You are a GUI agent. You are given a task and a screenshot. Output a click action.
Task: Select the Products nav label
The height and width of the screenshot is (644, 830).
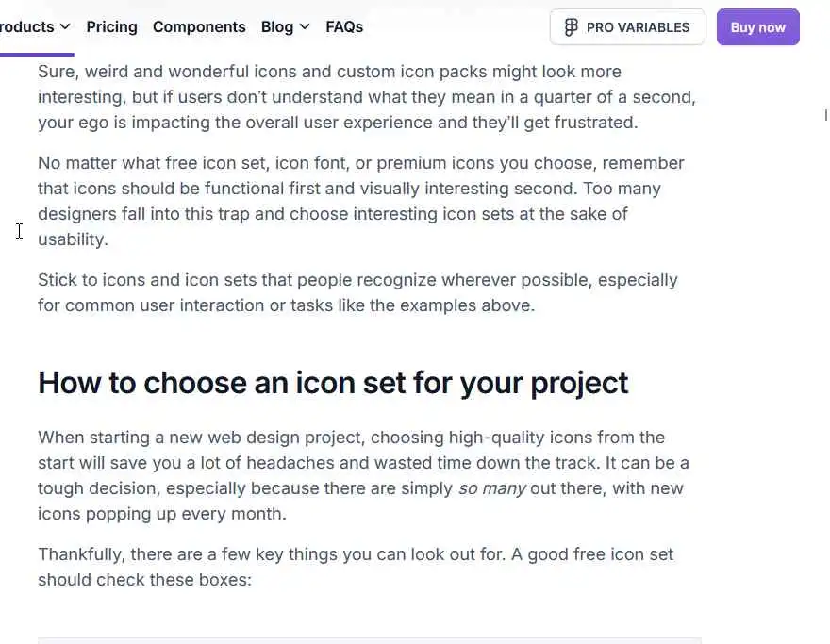click(26, 27)
